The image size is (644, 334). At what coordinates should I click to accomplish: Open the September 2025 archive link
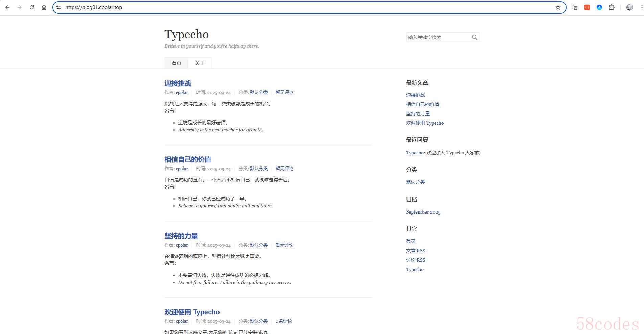pos(423,212)
